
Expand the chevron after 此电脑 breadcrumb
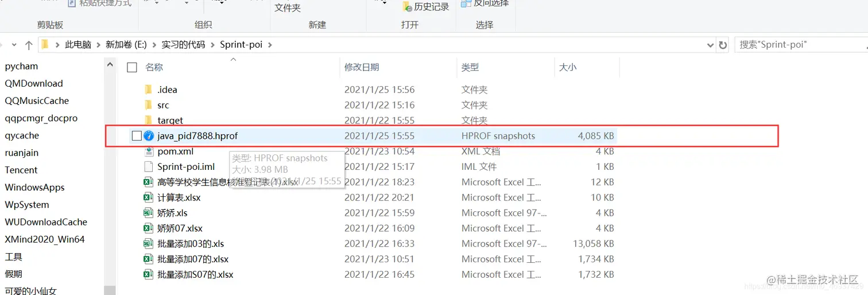(x=98, y=44)
